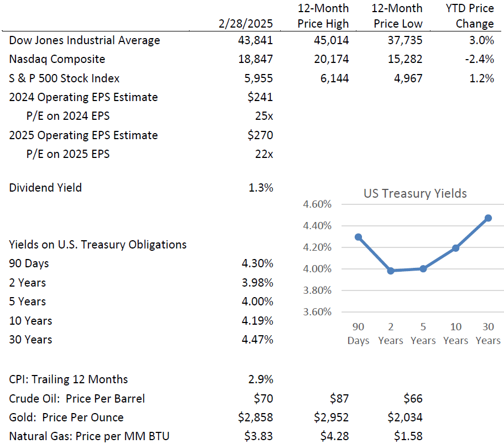The height and width of the screenshot is (444, 504).
Task: Click the US Treasury Yields chart title
Action: click(x=415, y=193)
